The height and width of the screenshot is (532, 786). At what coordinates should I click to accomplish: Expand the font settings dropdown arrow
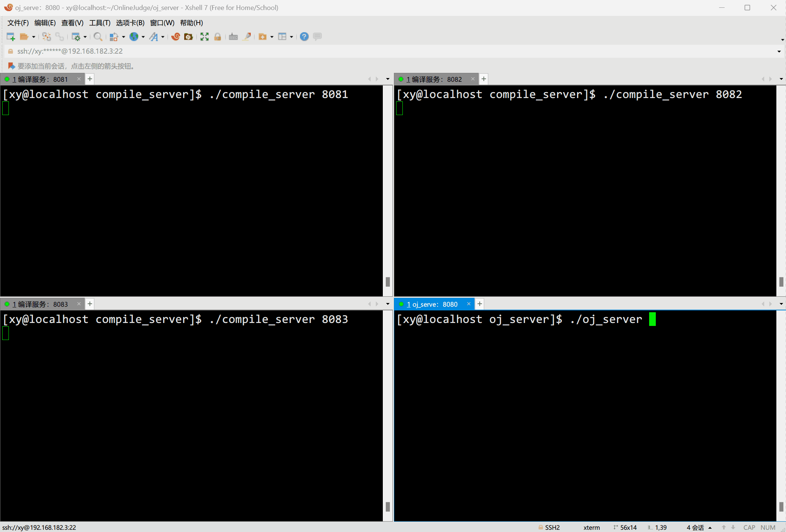pos(163,37)
